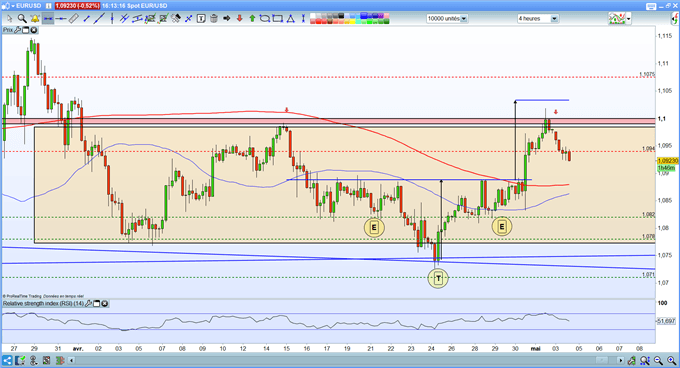Click the zoom out magnifier at bottom right

[x=658, y=360]
